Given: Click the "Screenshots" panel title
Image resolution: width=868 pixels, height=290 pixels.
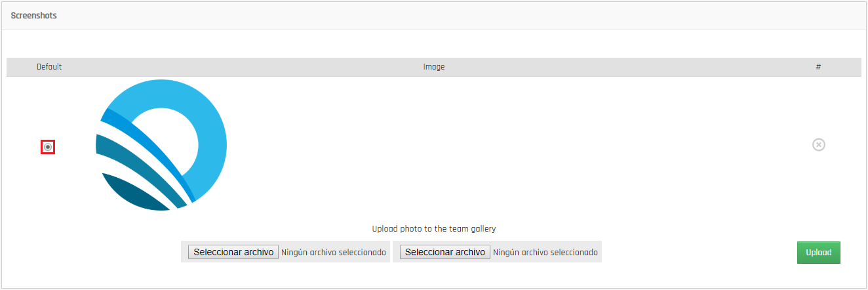Looking at the screenshot, I should click(x=33, y=15).
